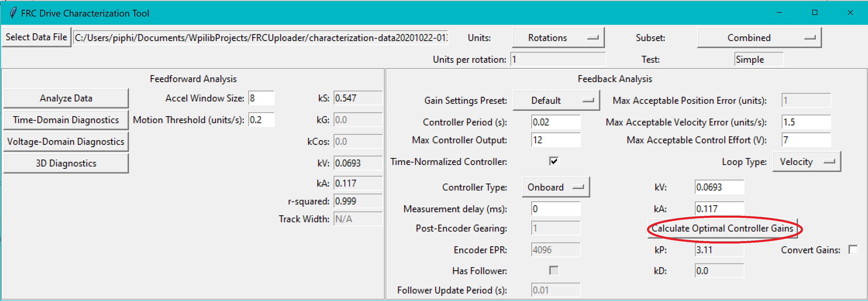The height and width of the screenshot is (301, 868).
Task: Click Calculate Optimal Controller Gains
Action: click(x=723, y=229)
